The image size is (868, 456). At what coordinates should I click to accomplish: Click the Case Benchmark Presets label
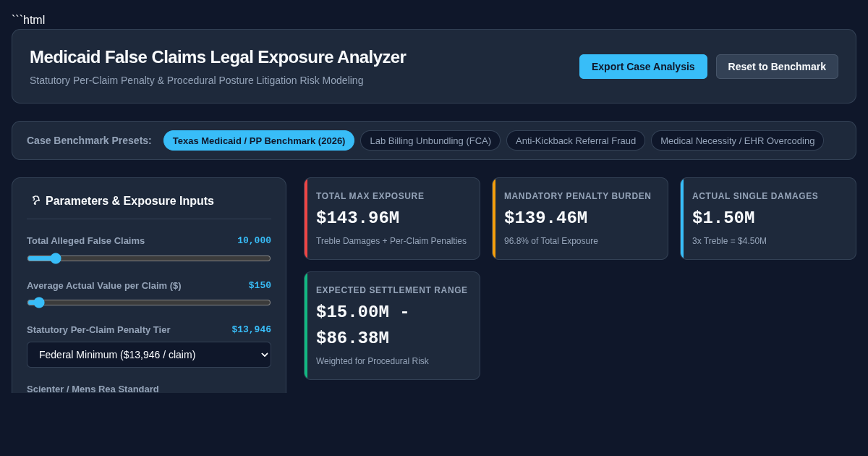click(89, 140)
